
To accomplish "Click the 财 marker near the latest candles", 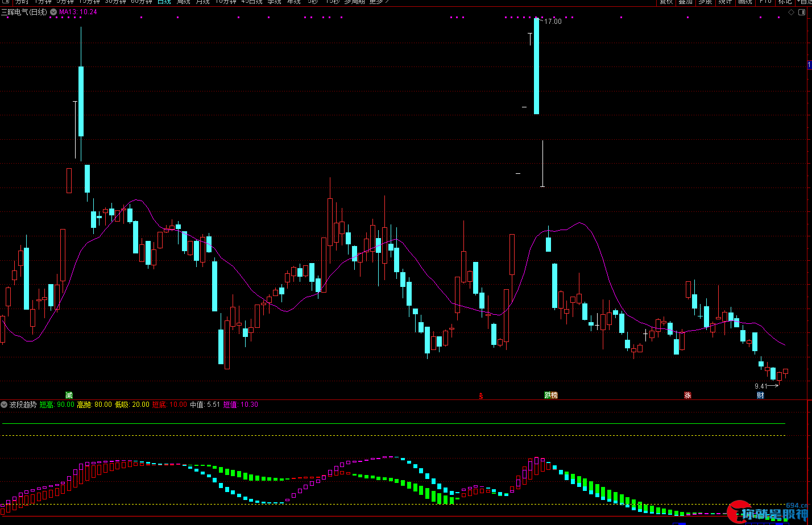I will (760, 395).
